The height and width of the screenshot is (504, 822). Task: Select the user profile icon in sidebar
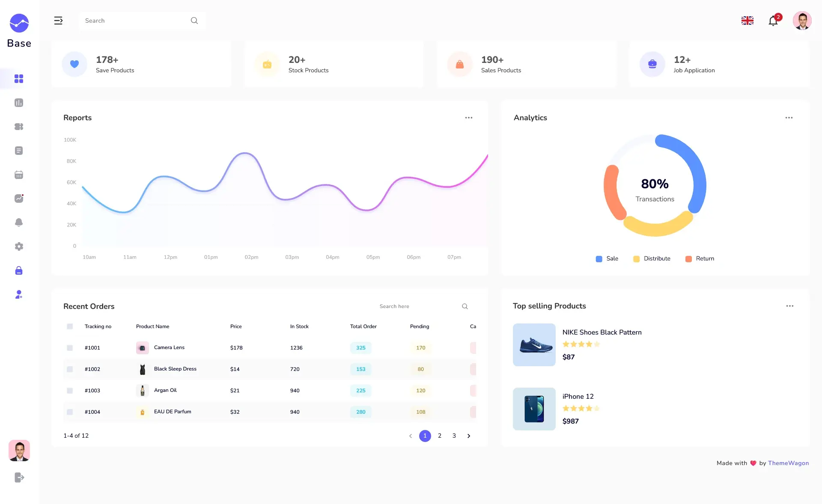coord(18,294)
